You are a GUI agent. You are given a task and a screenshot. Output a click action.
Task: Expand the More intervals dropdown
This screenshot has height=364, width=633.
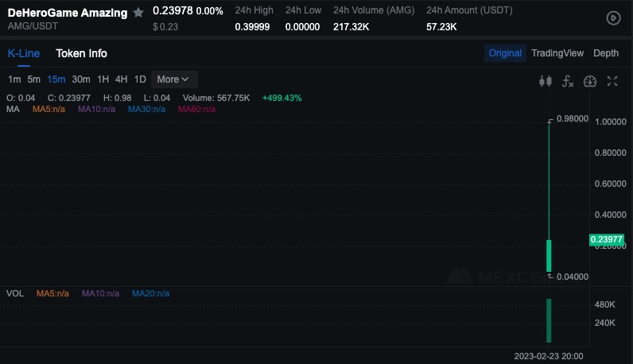coord(174,79)
